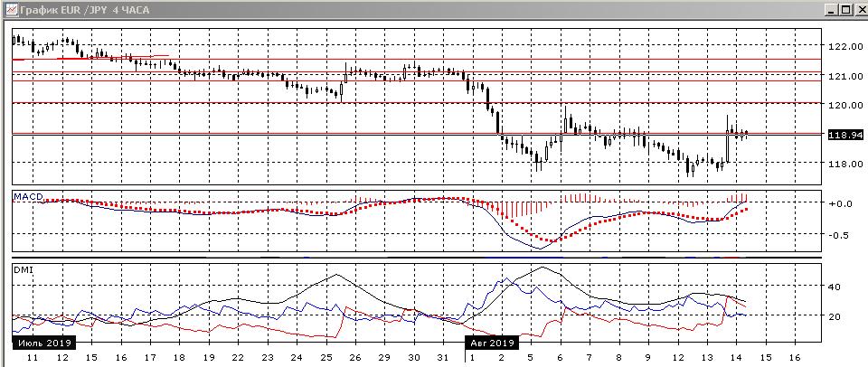
Task: Click the -0.5 level on MACD scale
Action: [841, 235]
